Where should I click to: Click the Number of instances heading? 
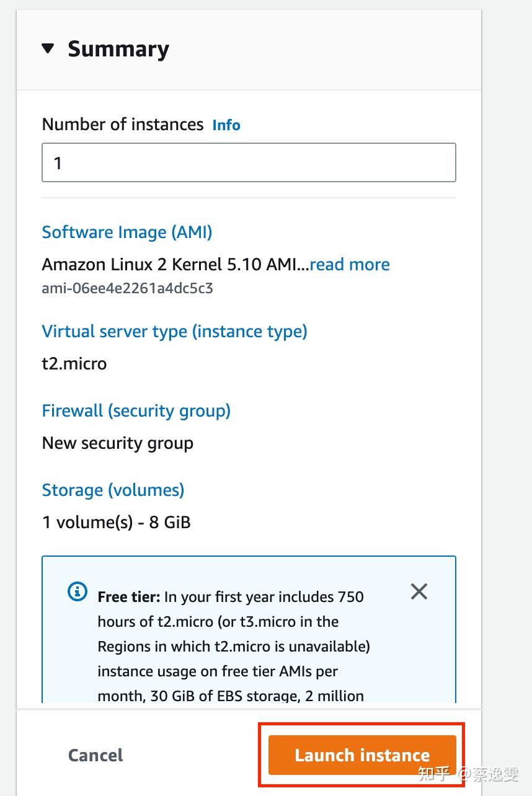[x=122, y=124]
